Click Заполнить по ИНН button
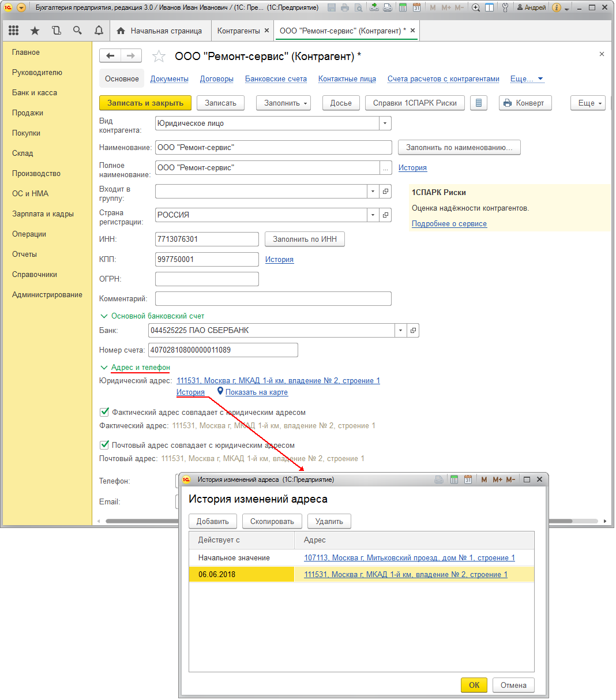This screenshot has height=700, width=616. pos(305,239)
